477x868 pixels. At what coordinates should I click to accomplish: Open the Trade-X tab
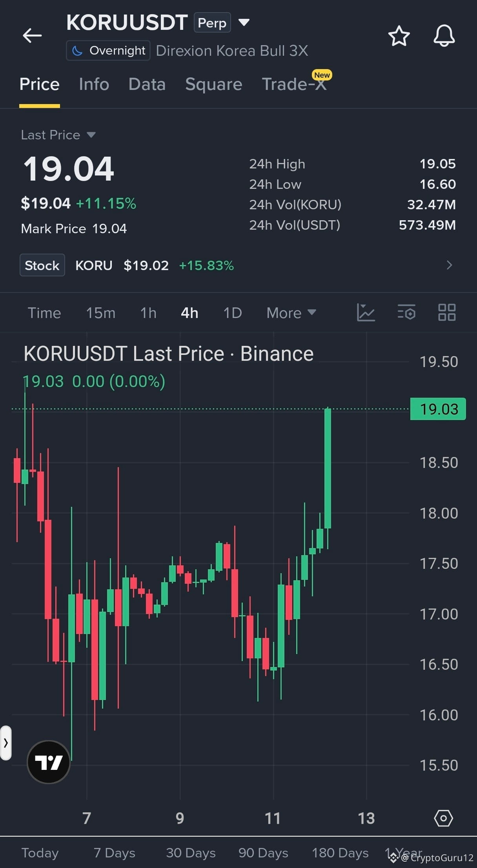[x=294, y=84]
